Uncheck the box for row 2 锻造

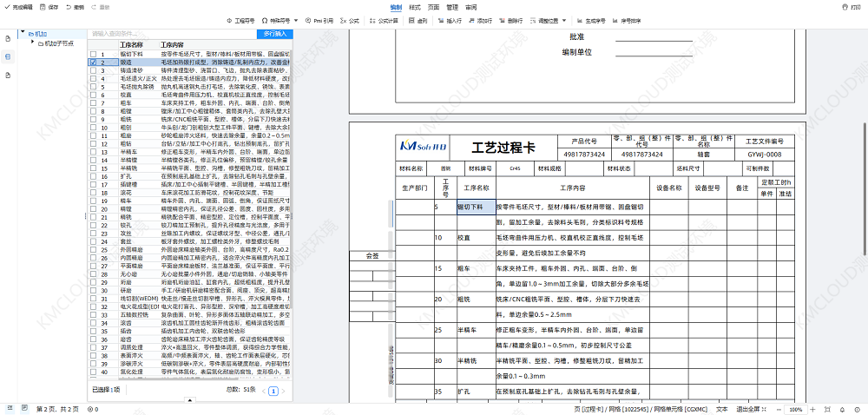tap(93, 63)
